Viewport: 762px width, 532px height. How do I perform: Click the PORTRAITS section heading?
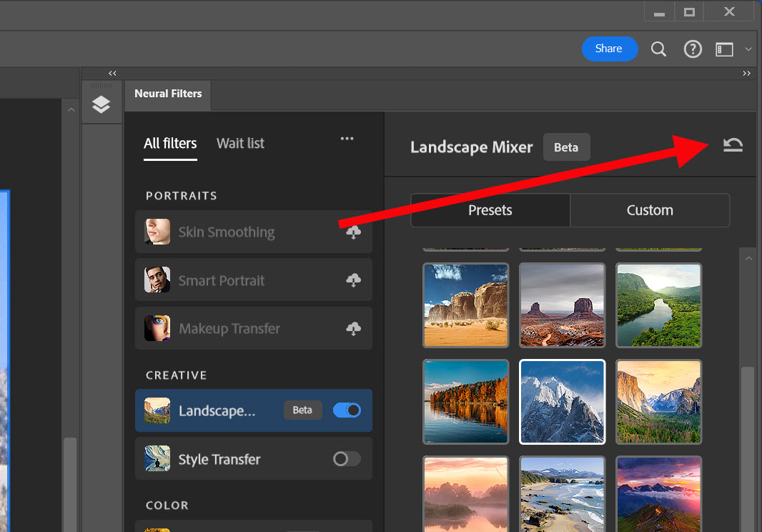[x=182, y=196]
